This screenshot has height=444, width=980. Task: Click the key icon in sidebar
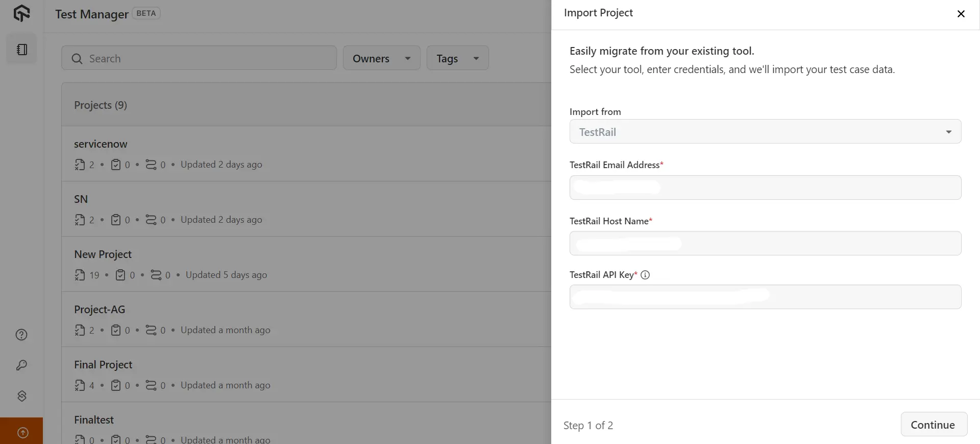(21, 365)
